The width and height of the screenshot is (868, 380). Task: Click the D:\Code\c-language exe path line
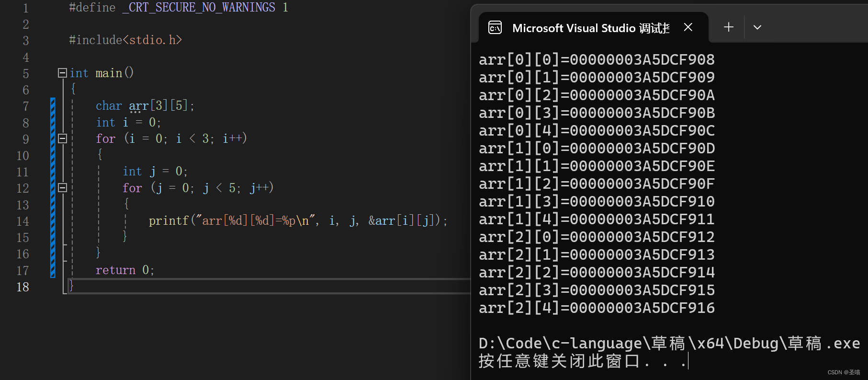pyautogui.click(x=669, y=343)
